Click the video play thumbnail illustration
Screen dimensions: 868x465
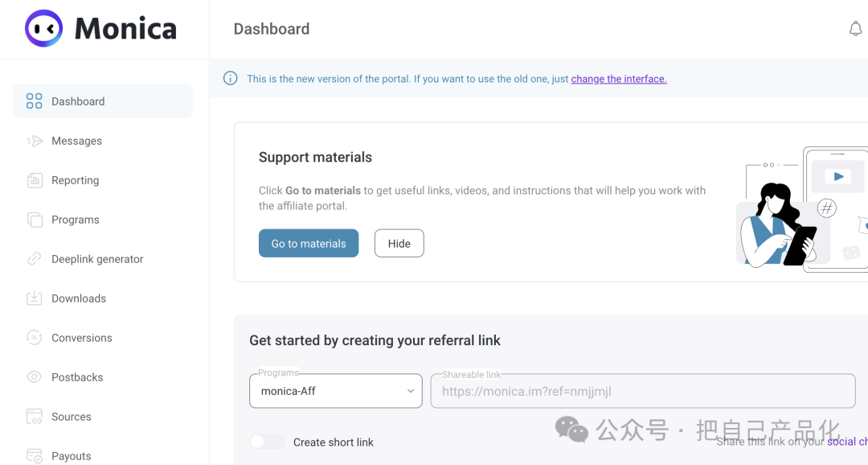(837, 176)
